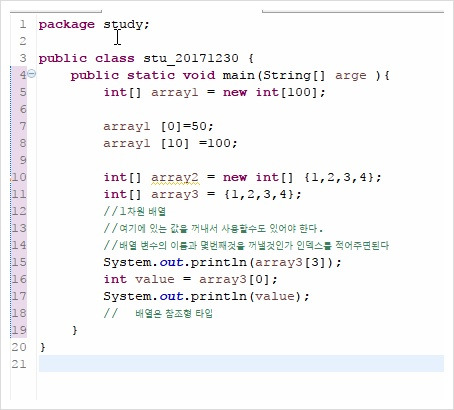454x410 pixels.
Task: Click 'study;' on line 1
Action: click(x=126, y=25)
